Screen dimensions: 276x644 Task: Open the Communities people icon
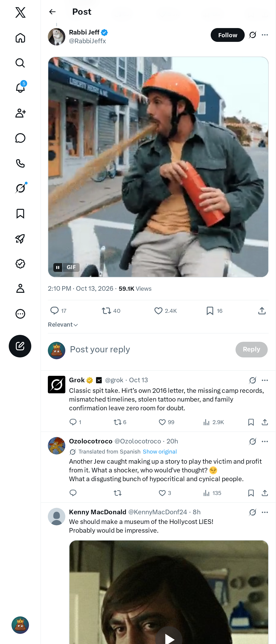point(20,113)
